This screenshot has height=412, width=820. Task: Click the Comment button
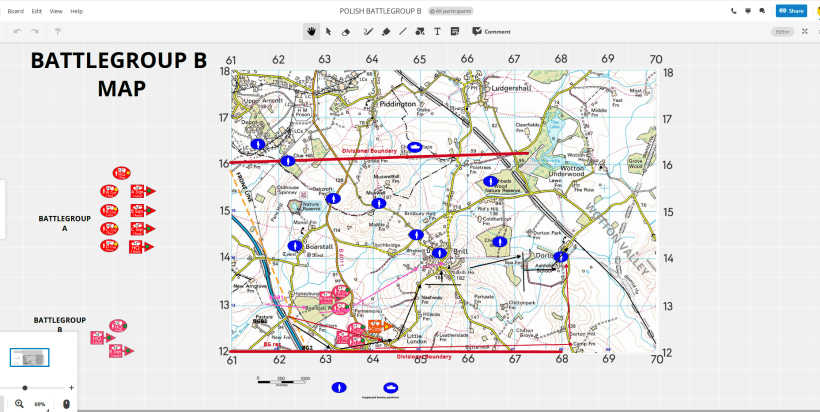point(491,32)
